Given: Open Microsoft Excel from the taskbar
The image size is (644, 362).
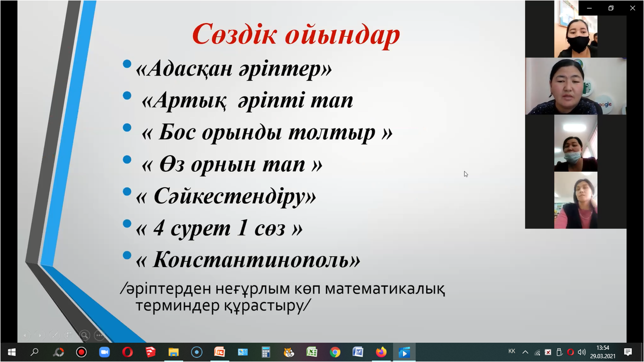Looking at the screenshot, I should [312, 352].
